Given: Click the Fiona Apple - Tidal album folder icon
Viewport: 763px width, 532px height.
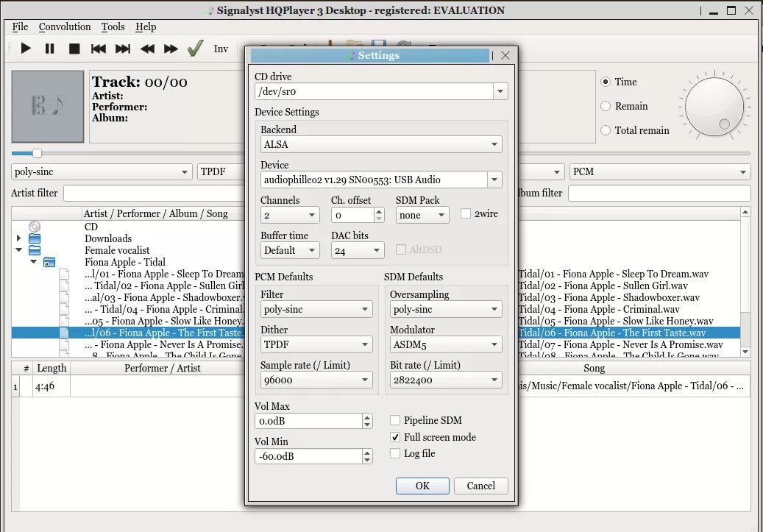Looking at the screenshot, I should [x=49, y=263].
